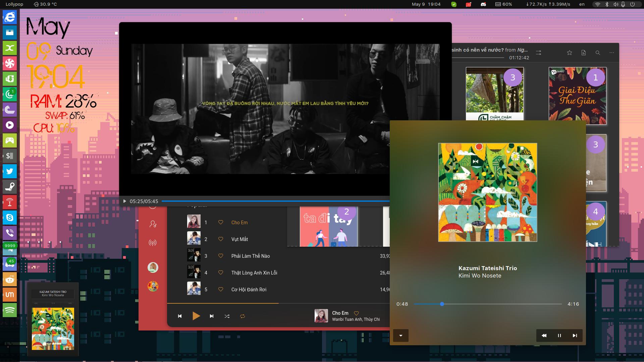Image resolution: width=644 pixels, height=362 pixels.
Task: Click the Kazumi Tateishi Trio artist name
Action: click(488, 268)
